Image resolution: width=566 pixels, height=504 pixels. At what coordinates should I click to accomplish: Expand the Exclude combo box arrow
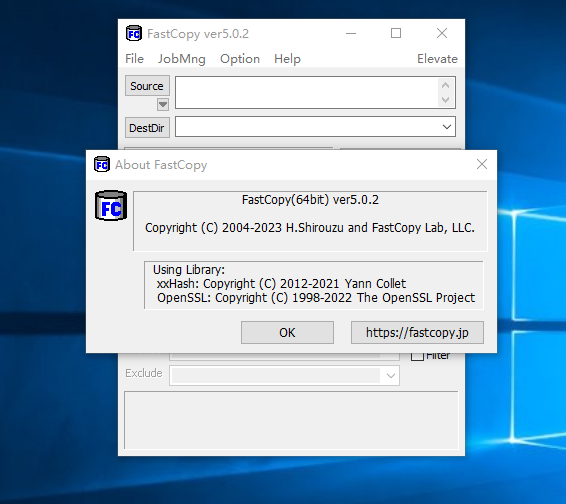point(390,375)
